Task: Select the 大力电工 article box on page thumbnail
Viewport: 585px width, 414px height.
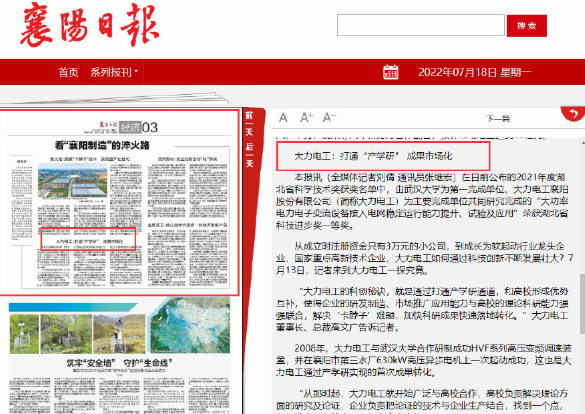Action: [88, 239]
